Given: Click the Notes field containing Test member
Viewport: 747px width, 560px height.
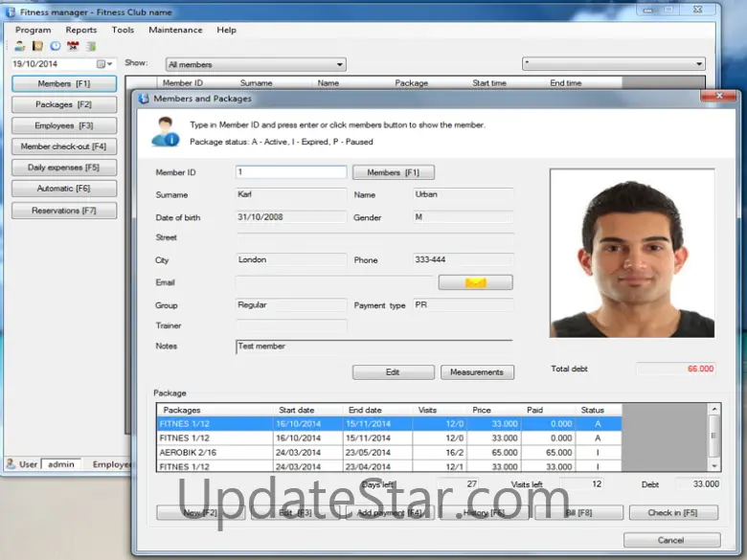Looking at the screenshot, I should point(373,347).
